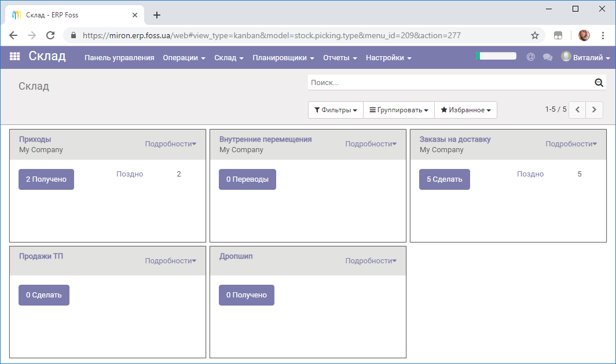Screen dimensions: 616x364
Task: Open the Виталий user menu
Action: (585, 57)
